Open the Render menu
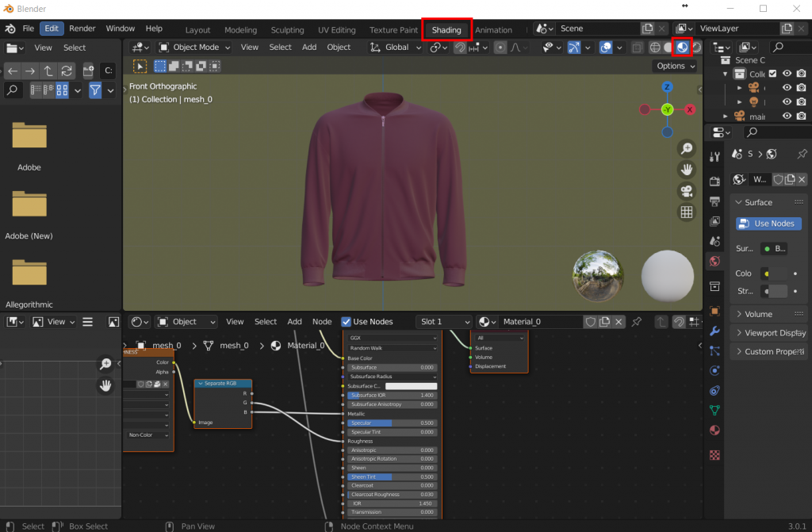Screen dimensions: 812x532 82,29
